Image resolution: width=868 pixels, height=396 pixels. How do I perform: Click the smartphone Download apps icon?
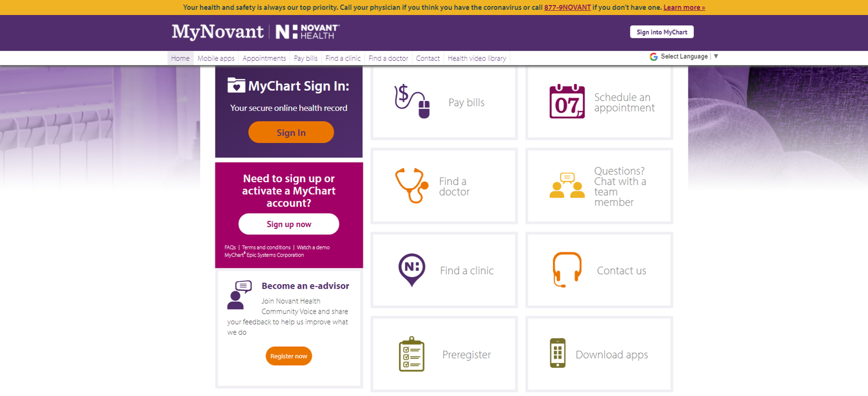tap(558, 353)
